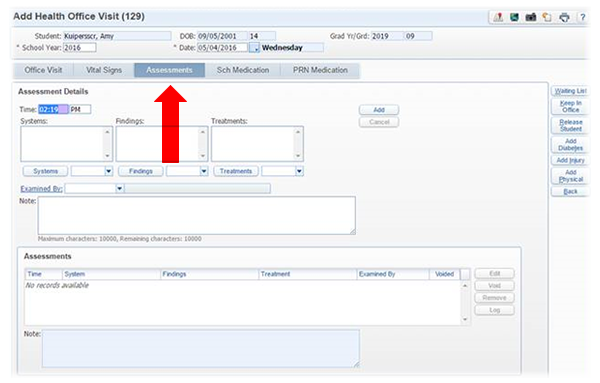Open the Date calendar picker

click(254, 48)
